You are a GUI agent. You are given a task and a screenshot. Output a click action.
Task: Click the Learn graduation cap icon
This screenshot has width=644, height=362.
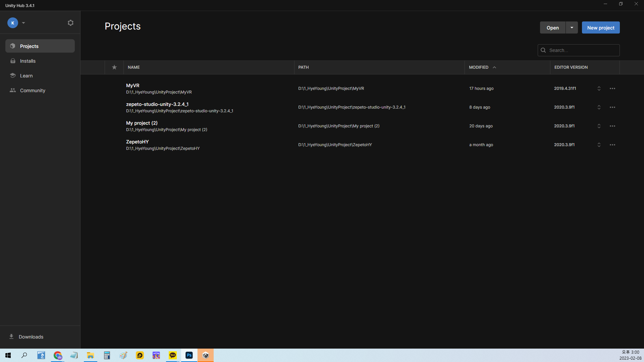coord(13,75)
